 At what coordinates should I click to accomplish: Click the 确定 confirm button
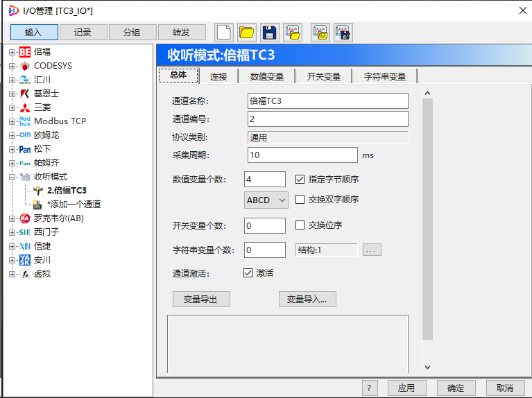[456, 388]
